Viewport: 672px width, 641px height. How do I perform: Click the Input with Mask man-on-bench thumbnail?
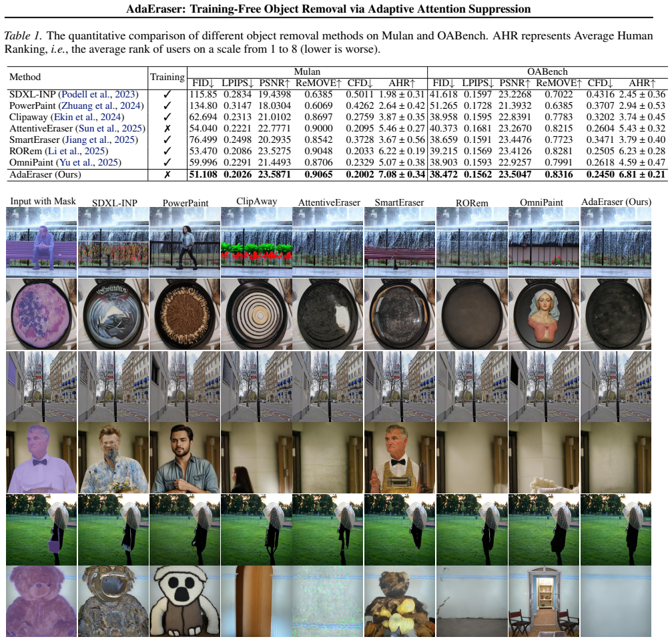41,242
